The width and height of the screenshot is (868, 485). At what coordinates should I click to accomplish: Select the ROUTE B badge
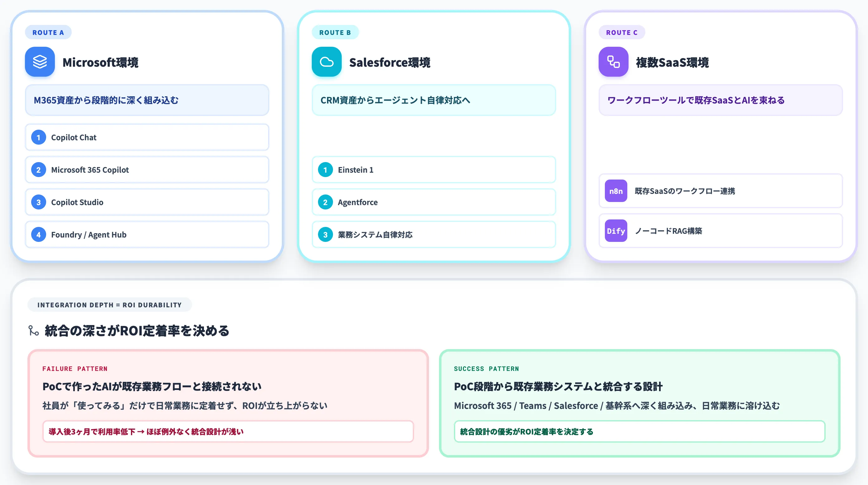click(335, 32)
